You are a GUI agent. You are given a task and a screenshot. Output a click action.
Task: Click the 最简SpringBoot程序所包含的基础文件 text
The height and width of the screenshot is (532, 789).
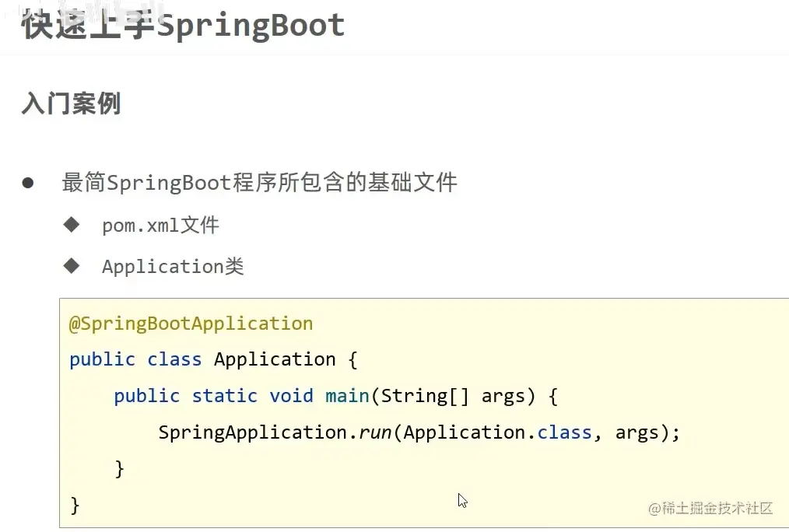coord(260,182)
